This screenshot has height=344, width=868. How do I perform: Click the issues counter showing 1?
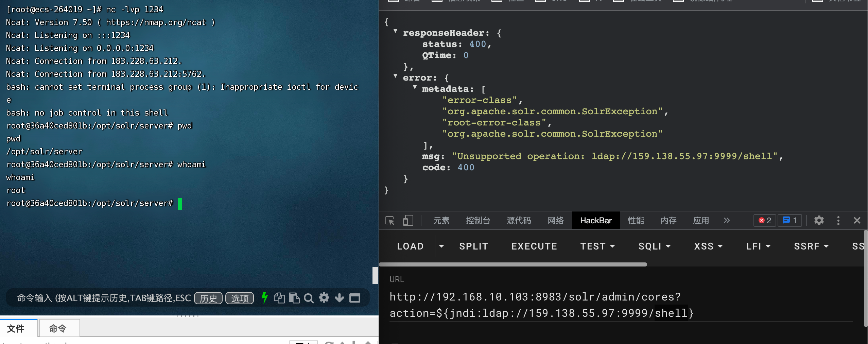[789, 221]
